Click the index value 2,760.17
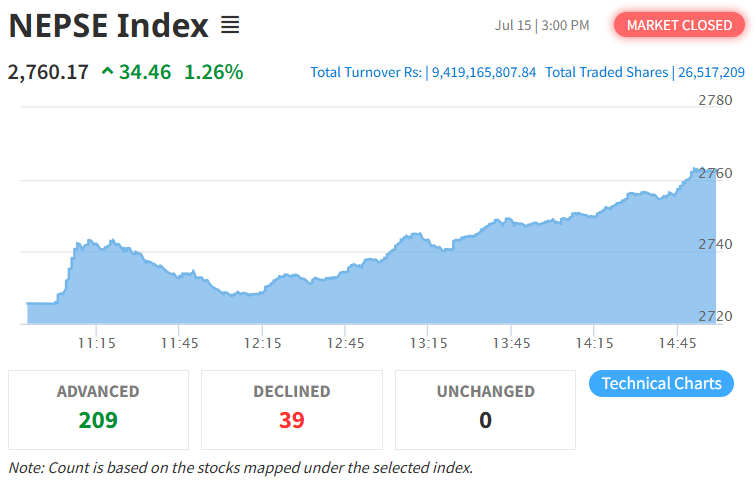756x484 pixels. pyautogui.click(x=48, y=72)
